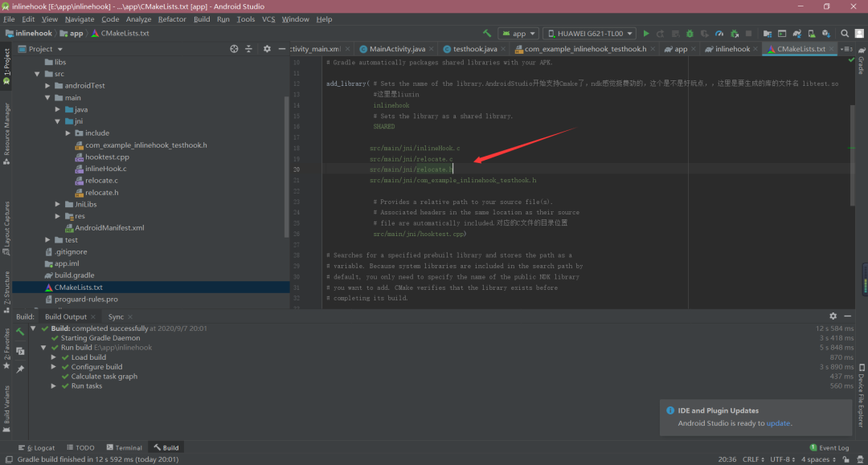868x465 pixels.
Task: Collapse all in Project panel header
Action: coord(248,49)
